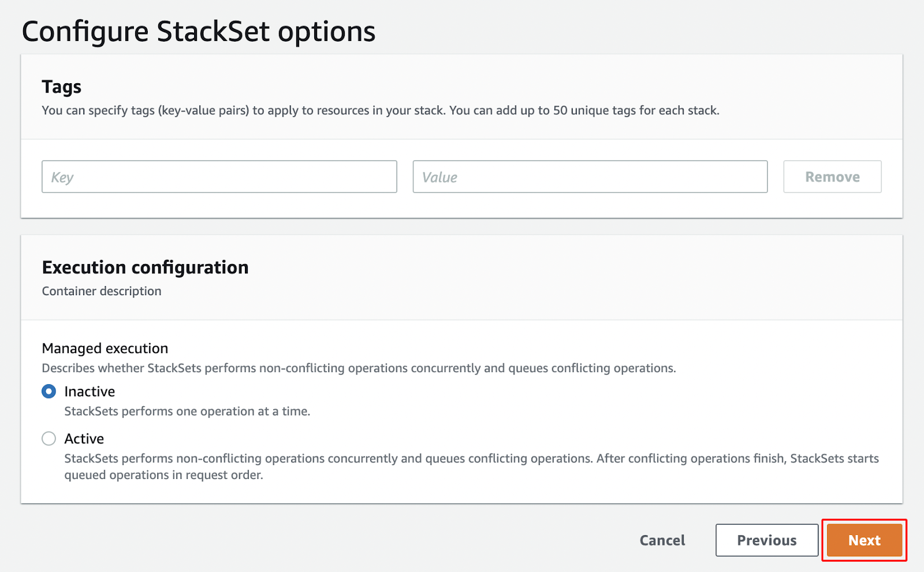The height and width of the screenshot is (572, 924).
Task: Cancel the StackSet configuration
Action: click(662, 540)
